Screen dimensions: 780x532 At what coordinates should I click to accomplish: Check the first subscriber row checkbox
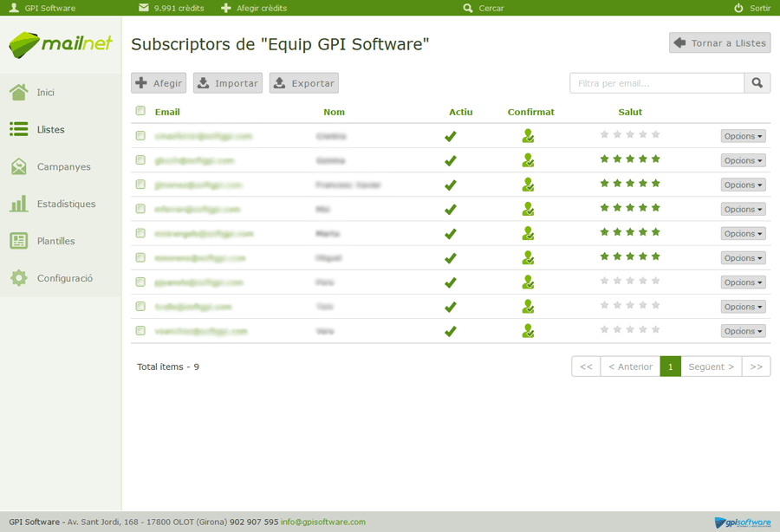coord(140,136)
